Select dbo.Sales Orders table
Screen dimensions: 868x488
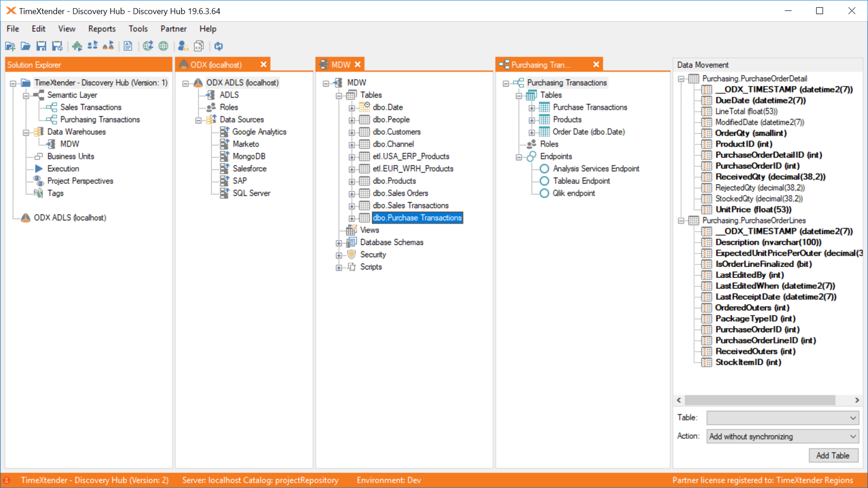click(x=400, y=193)
